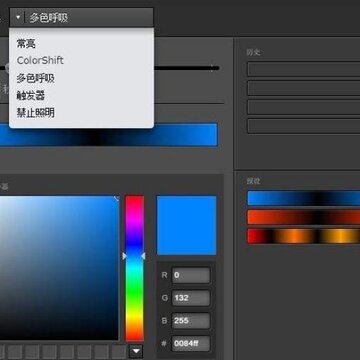Click the speed slider handle at right end
This screenshot has width=360, height=360.
[212, 68]
